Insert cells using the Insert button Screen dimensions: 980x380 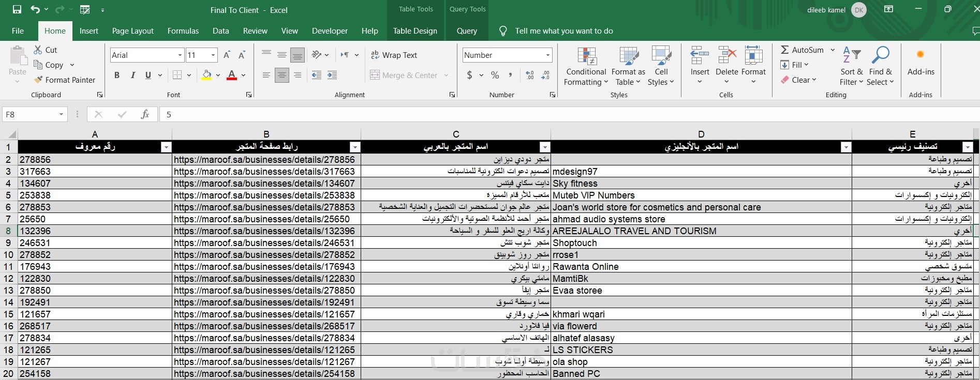click(700, 65)
